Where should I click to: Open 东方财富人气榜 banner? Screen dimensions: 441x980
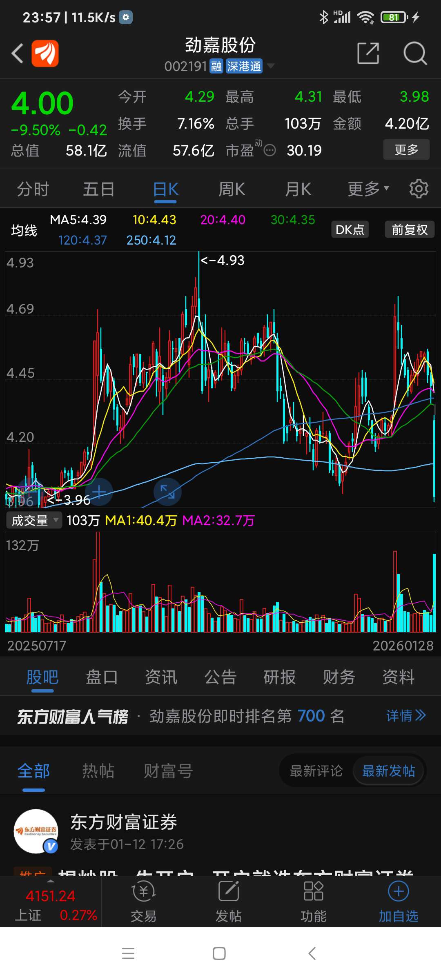(x=220, y=716)
